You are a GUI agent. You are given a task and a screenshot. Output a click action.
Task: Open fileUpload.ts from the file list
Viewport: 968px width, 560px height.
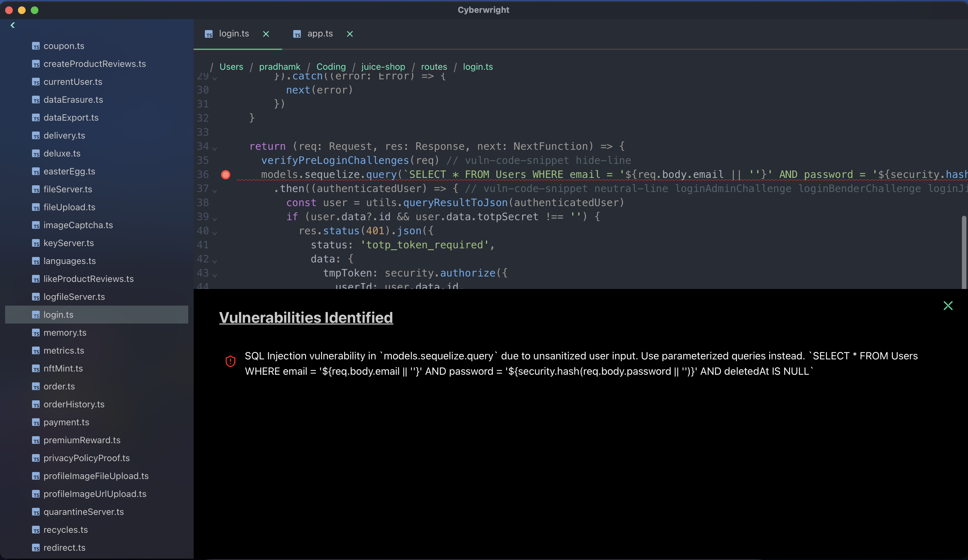[x=69, y=207]
